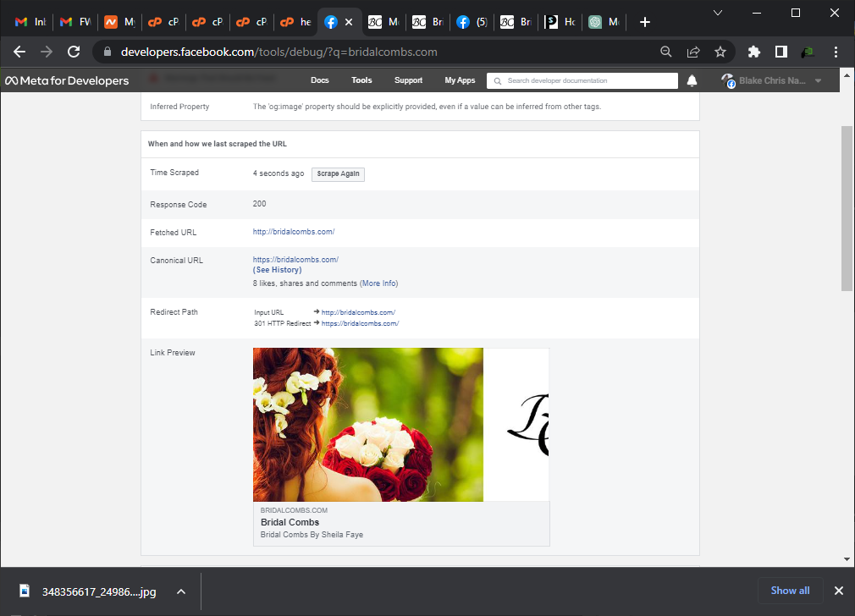Switch to the second Gmail FW tab
This screenshot has height=616, width=855.
pyautogui.click(x=75, y=22)
